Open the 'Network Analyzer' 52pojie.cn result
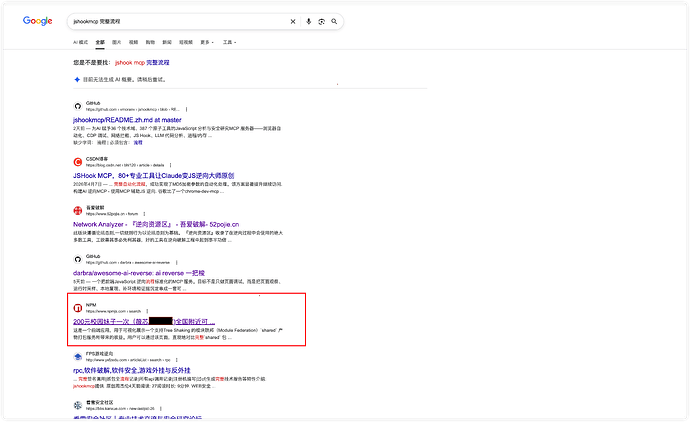690x422 pixels. click(x=156, y=224)
